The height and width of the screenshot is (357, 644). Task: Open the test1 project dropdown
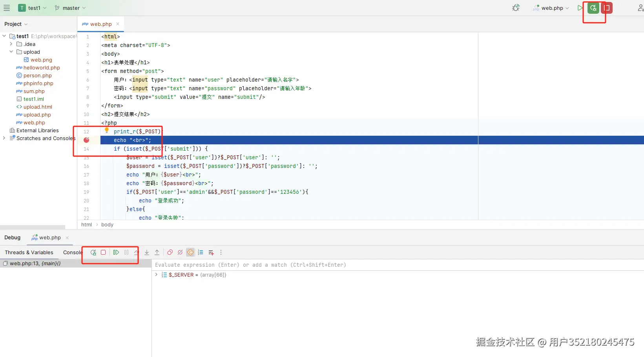click(33, 8)
